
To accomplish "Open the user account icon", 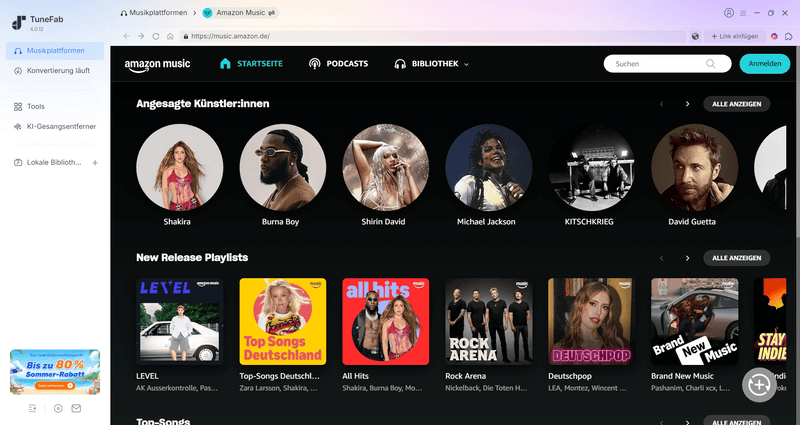I will point(729,13).
